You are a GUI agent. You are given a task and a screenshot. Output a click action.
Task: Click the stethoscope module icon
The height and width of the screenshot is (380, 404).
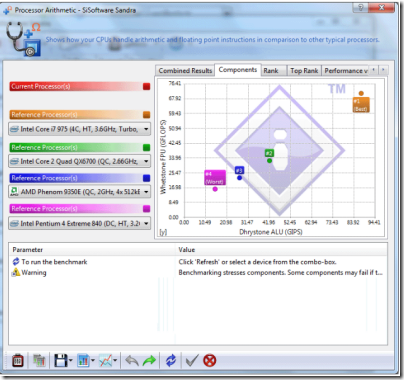tap(23, 39)
